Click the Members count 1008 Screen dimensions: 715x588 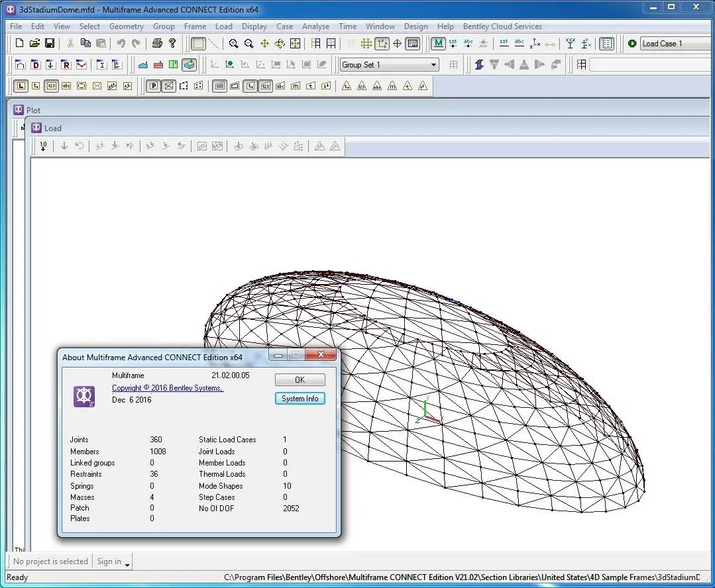[x=158, y=451]
